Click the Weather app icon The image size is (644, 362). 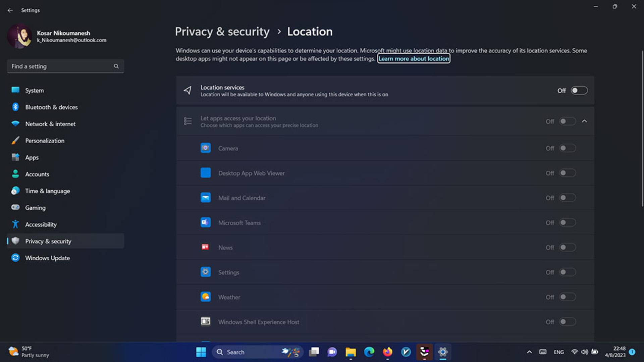pyautogui.click(x=206, y=297)
